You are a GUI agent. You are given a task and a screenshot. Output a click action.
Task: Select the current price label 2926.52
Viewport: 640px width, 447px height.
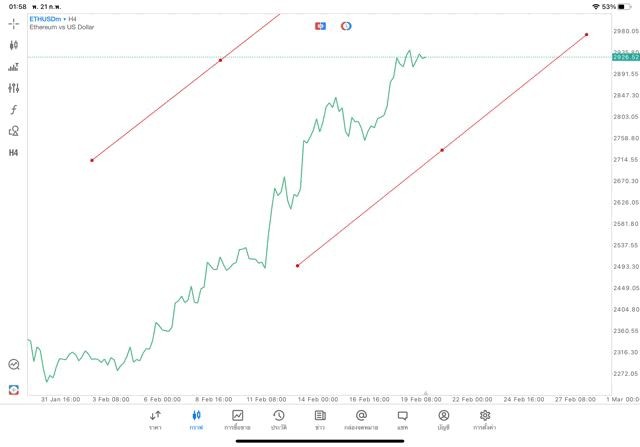[626, 57]
